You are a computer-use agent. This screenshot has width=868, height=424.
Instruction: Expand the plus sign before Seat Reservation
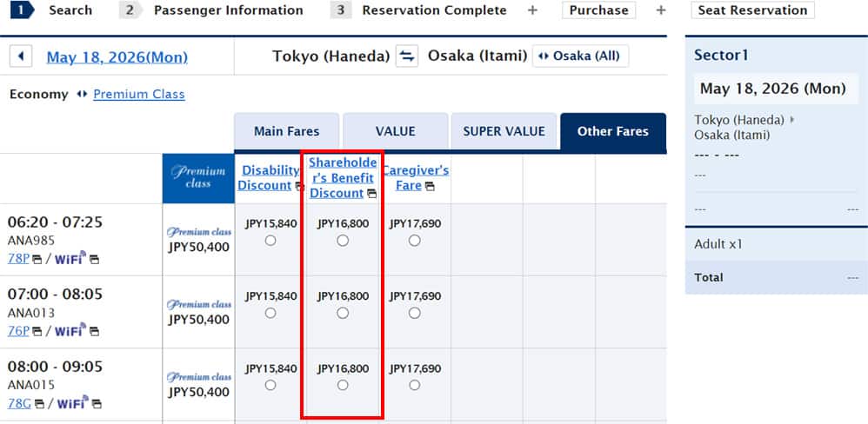tap(661, 10)
